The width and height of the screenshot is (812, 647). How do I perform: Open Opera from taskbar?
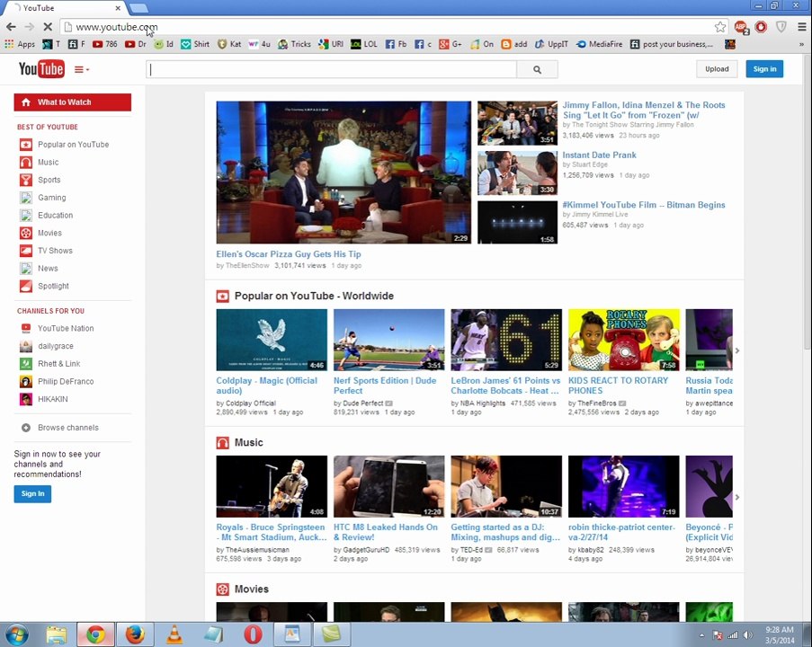coord(253,634)
